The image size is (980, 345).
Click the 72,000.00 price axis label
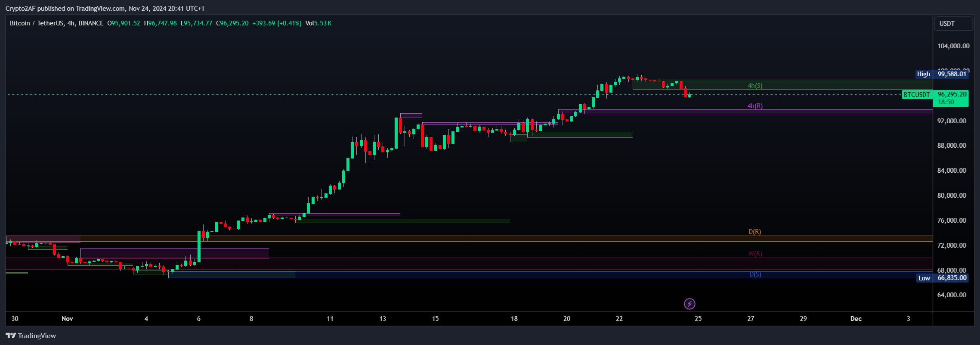(952, 246)
